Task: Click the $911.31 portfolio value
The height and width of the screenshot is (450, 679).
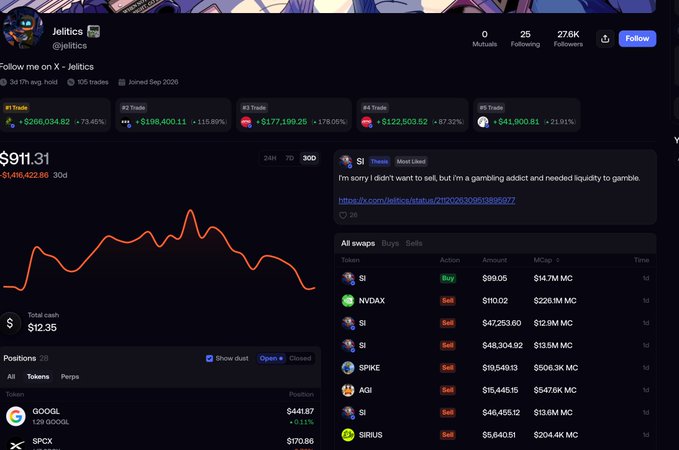Action: pos(25,159)
